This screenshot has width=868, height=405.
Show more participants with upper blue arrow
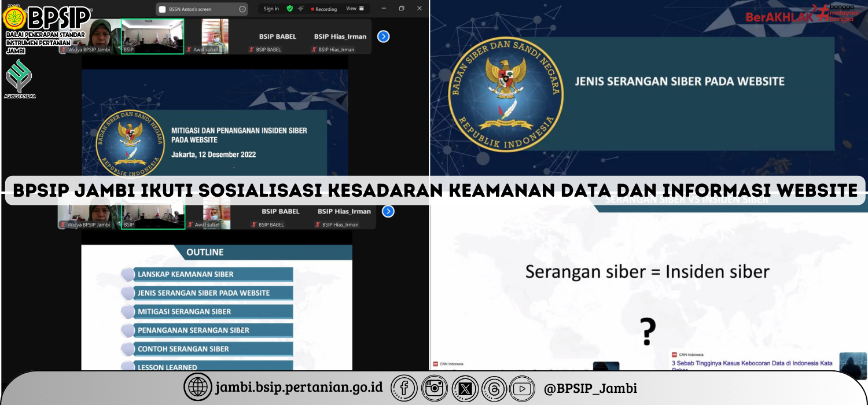coord(383,36)
